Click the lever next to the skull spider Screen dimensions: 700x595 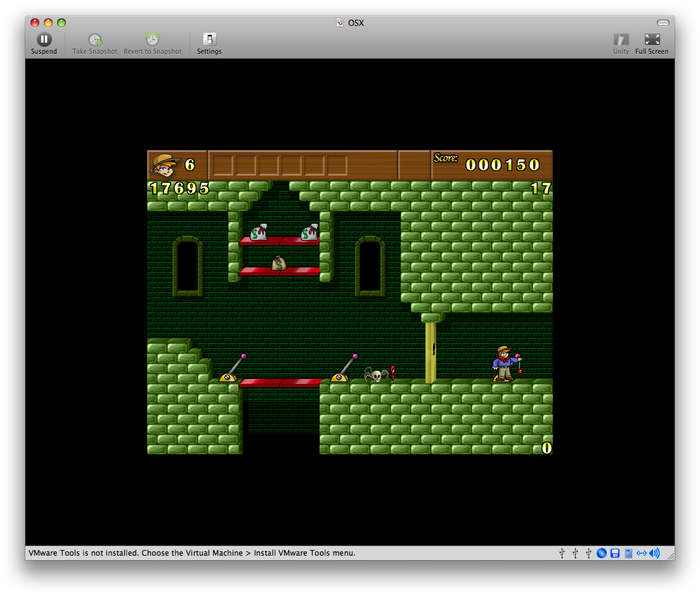[342, 369]
